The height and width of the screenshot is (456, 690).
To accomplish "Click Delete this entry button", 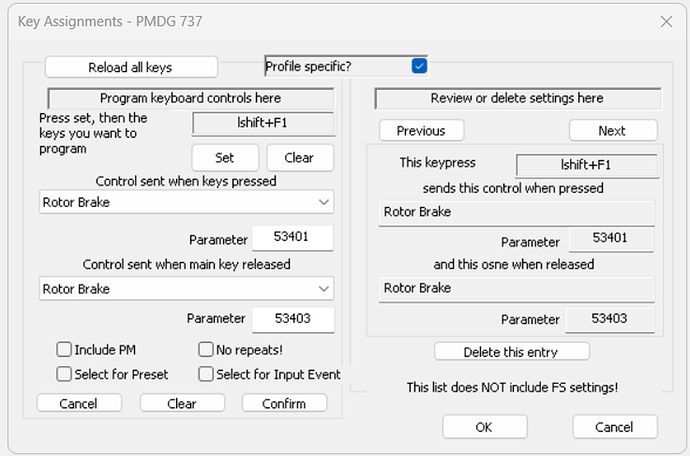I will tap(512, 352).
